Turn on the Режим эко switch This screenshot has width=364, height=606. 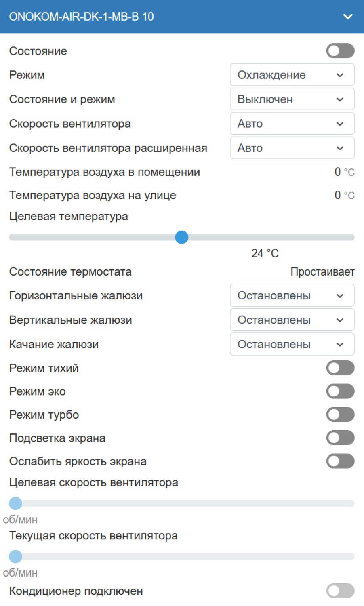(x=340, y=391)
